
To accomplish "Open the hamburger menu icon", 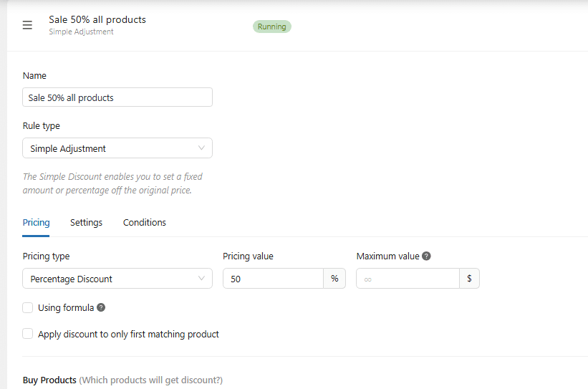I will [27, 25].
